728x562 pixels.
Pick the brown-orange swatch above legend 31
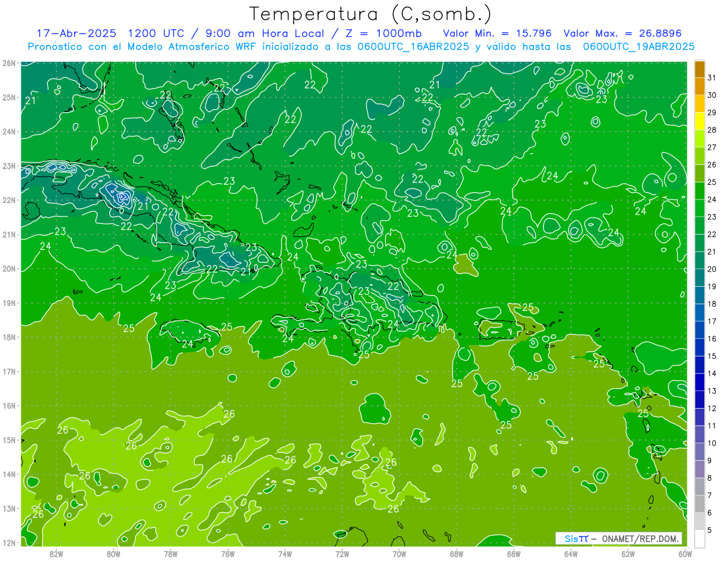(699, 70)
